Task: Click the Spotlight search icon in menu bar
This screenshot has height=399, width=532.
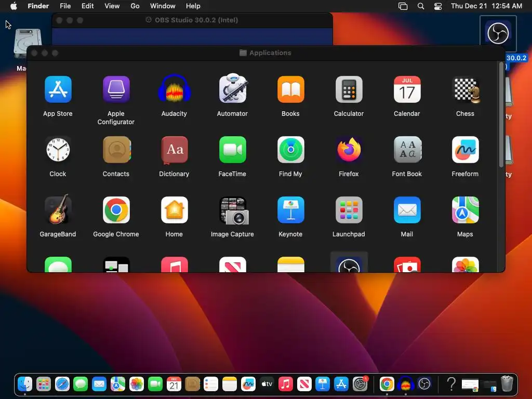Action: (x=421, y=6)
